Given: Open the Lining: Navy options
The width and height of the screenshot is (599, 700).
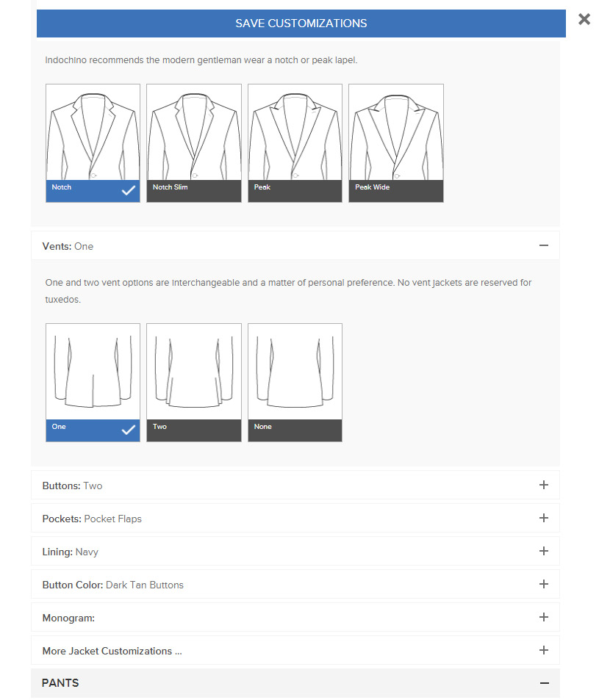Looking at the screenshot, I should pos(295,552).
